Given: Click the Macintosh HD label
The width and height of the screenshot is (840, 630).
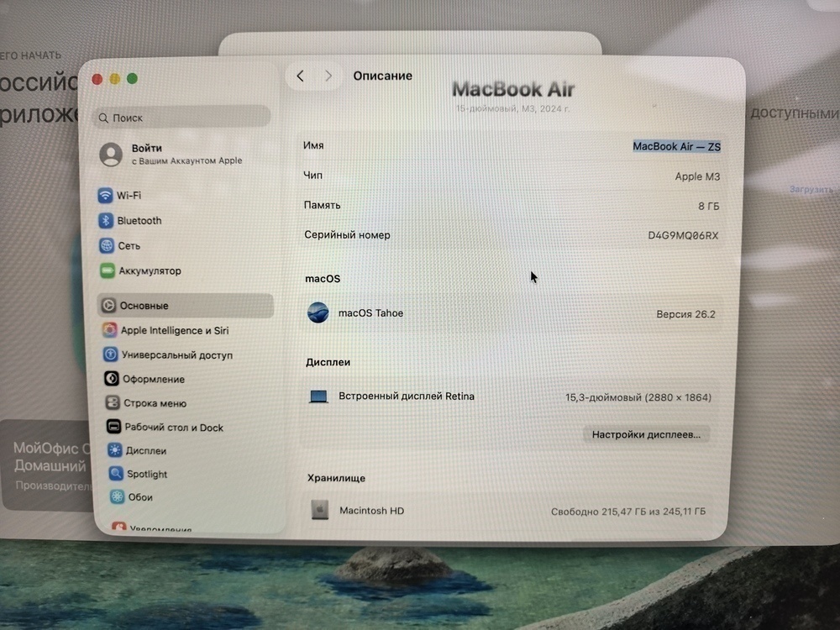Looking at the screenshot, I should [x=372, y=511].
